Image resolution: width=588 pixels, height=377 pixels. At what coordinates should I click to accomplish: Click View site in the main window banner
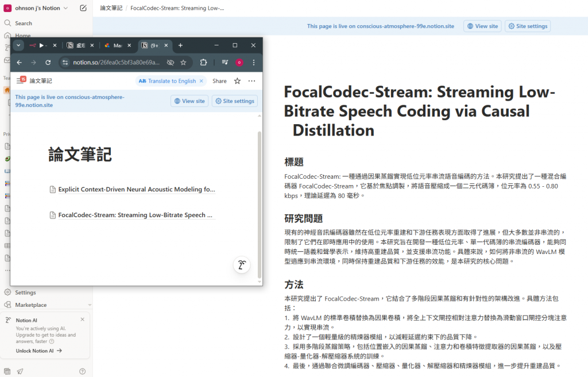(482, 26)
